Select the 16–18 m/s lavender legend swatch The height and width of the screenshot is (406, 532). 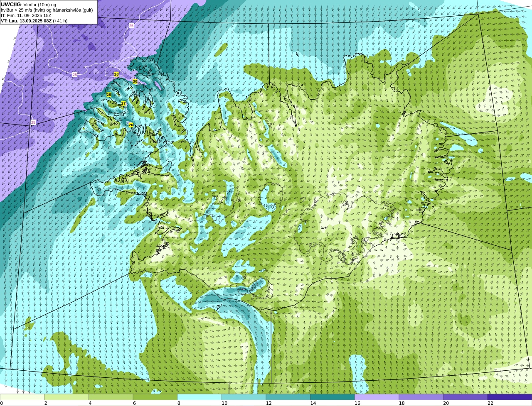pyautogui.click(x=377, y=397)
